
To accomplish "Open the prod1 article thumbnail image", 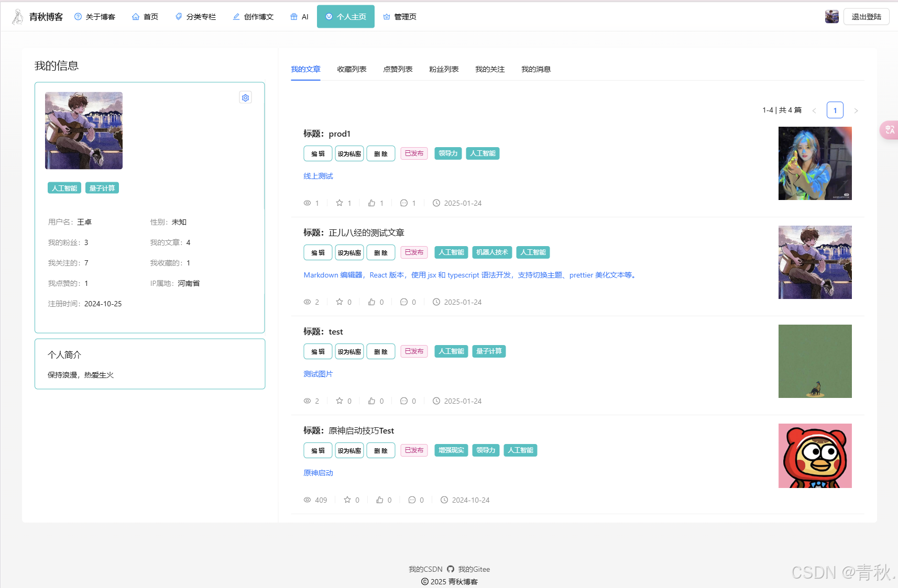I will tap(815, 163).
